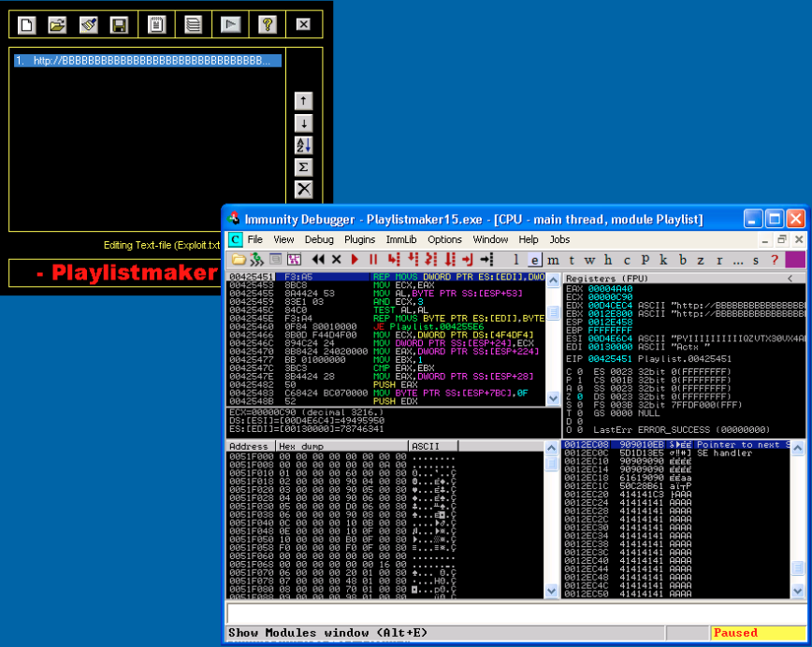This screenshot has width=812, height=647.
Task: Click the Step over debugger icon
Action: [x=413, y=259]
